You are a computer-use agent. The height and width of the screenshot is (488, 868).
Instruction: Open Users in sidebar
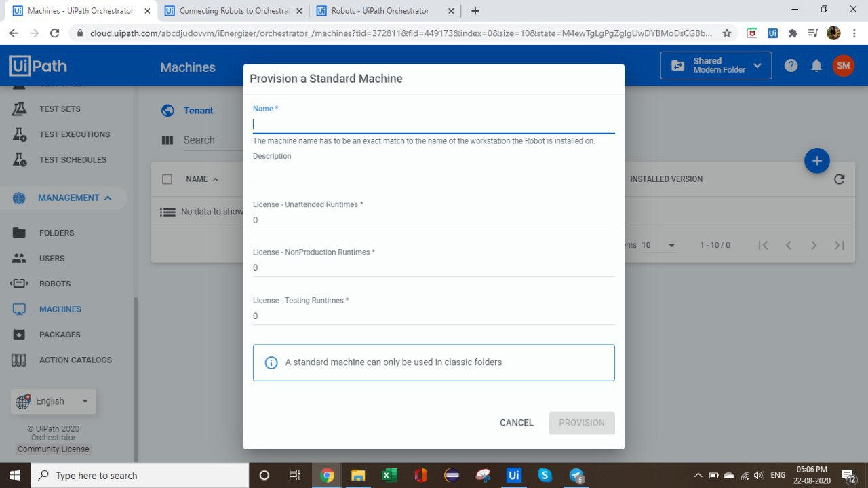(52, 259)
